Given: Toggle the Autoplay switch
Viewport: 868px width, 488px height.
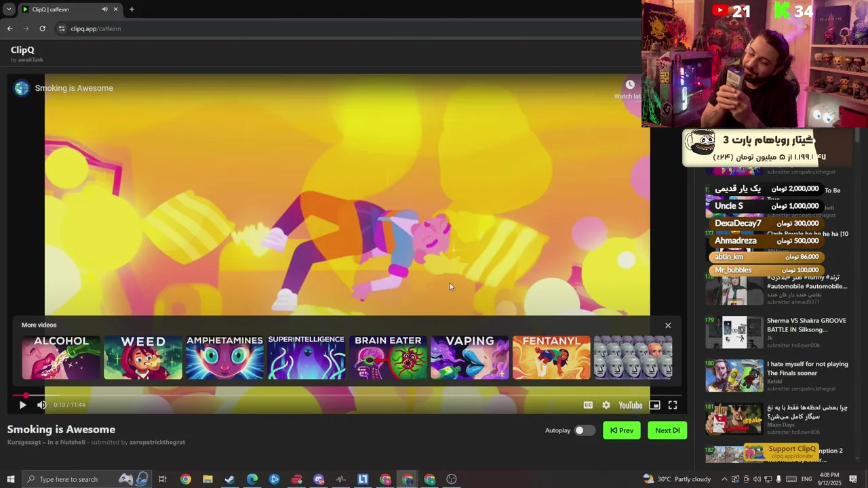Looking at the screenshot, I should 584,430.
